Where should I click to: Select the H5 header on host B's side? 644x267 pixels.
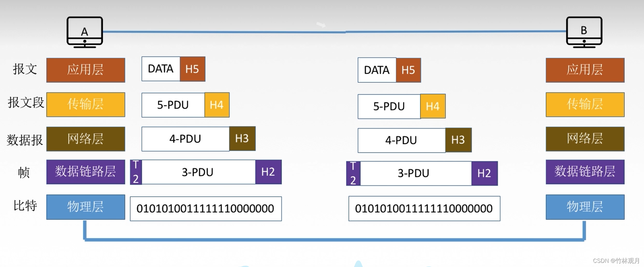(x=409, y=70)
